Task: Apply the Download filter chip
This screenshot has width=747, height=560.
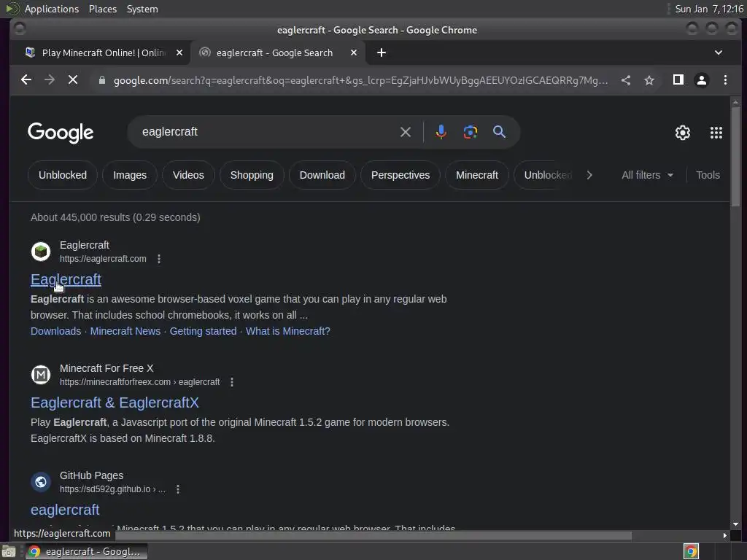Action: [322, 175]
